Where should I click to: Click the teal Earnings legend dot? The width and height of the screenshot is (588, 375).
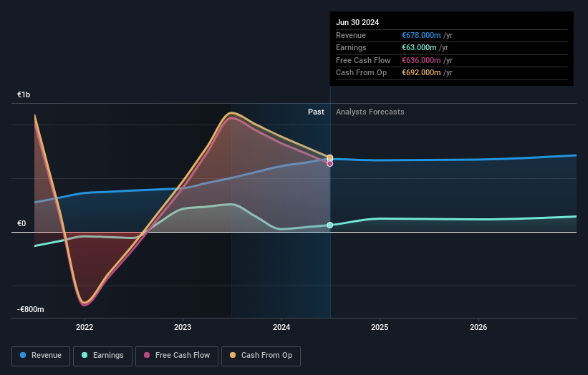click(85, 355)
